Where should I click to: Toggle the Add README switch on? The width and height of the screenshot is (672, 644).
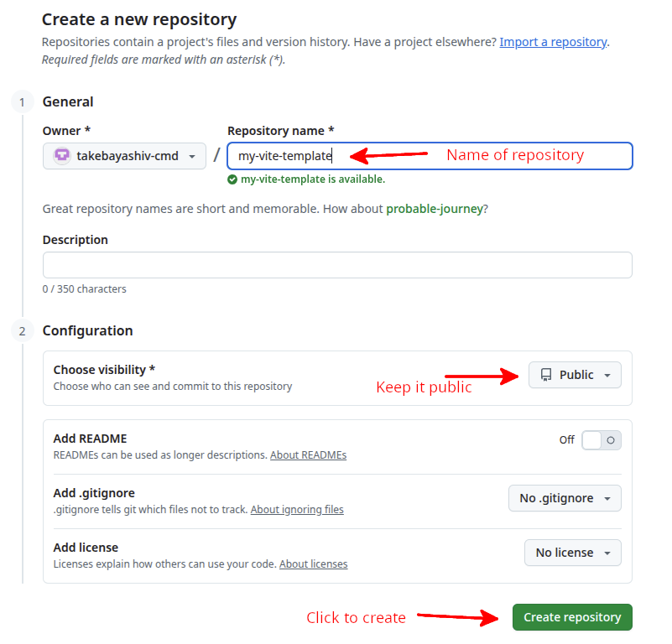coord(602,439)
